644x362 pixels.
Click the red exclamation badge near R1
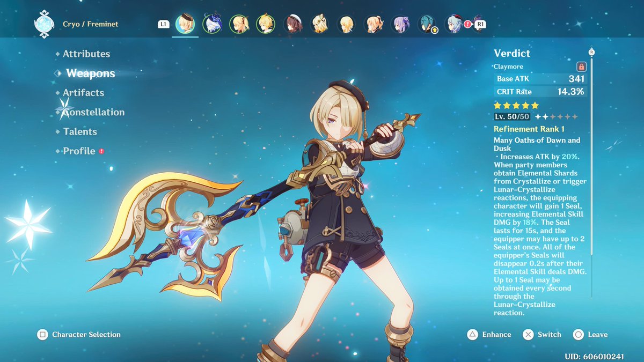coord(467,24)
